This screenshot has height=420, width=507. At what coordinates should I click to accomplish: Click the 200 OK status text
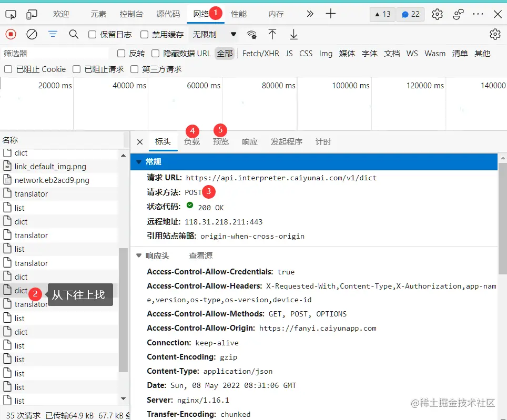click(x=210, y=208)
